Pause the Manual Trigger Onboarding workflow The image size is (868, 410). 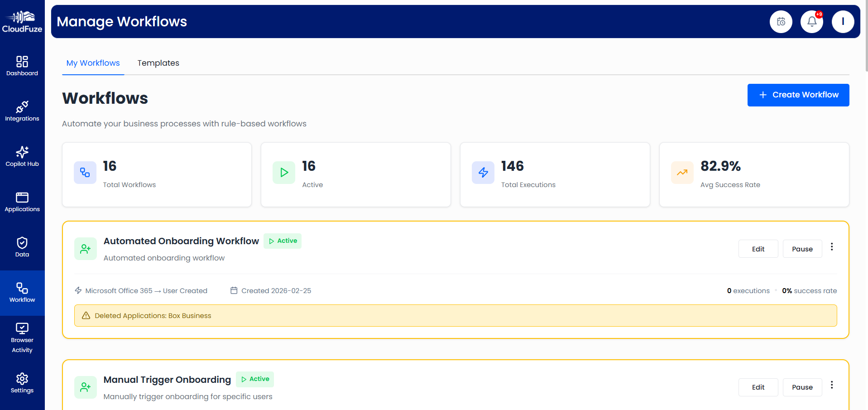802,387
